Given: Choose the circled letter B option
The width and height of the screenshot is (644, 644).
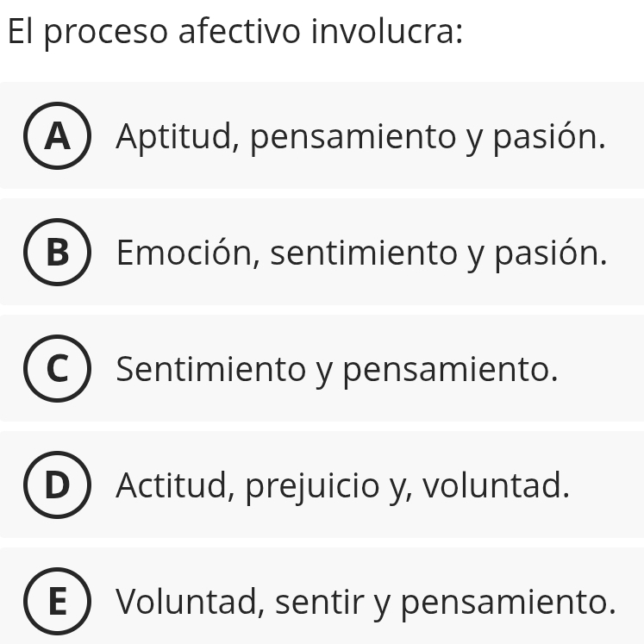Looking at the screenshot, I should click(57, 253).
